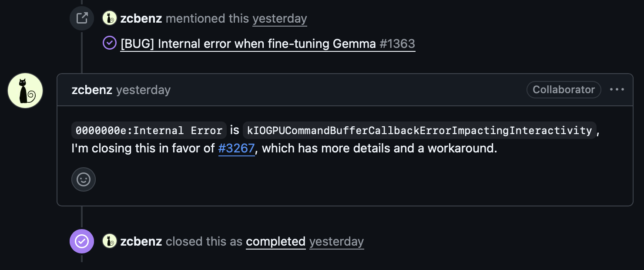644x270 pixels.
Task: Click 'yesterday' in the comment header
Action: [x=144, y=90]
